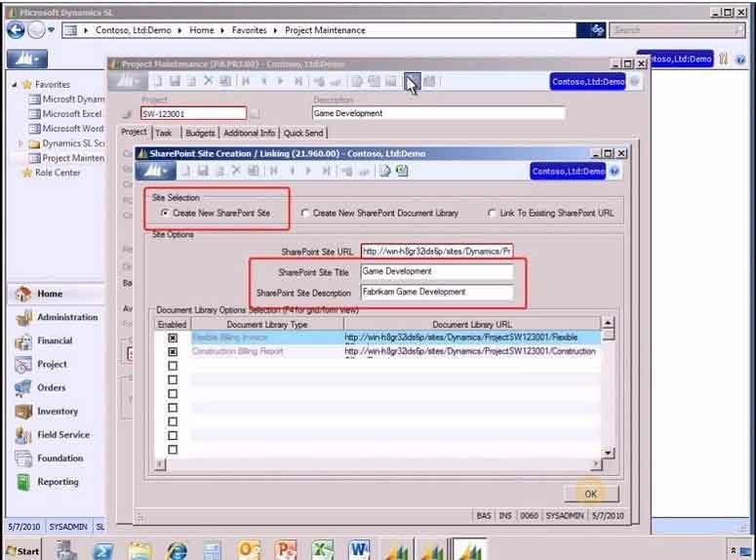Viewport: 756px width, 560px height.
Task: Check the third row Enabled checkbox
Action: click(x=173, y=366)
